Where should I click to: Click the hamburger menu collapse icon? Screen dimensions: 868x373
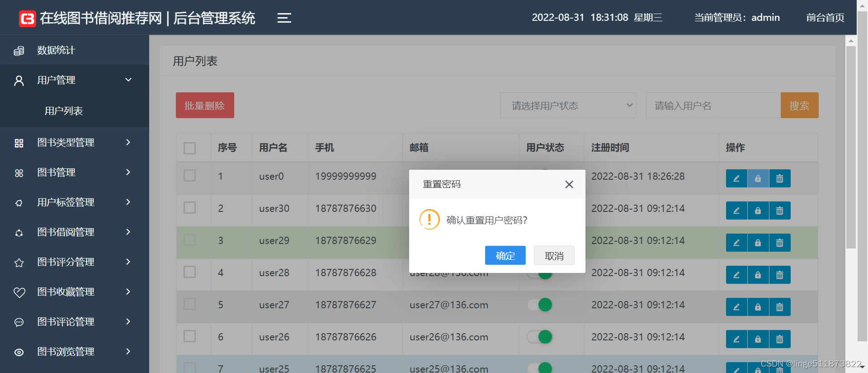point(284,18)
